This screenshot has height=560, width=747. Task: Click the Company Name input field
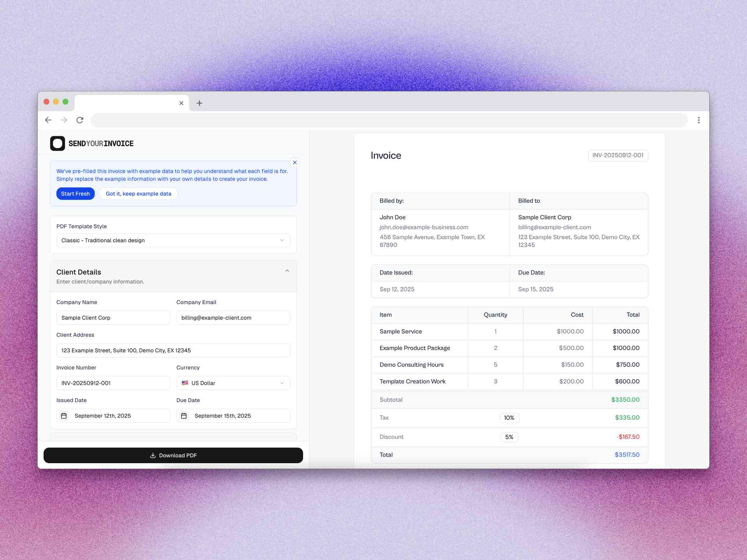coord(113,317)
